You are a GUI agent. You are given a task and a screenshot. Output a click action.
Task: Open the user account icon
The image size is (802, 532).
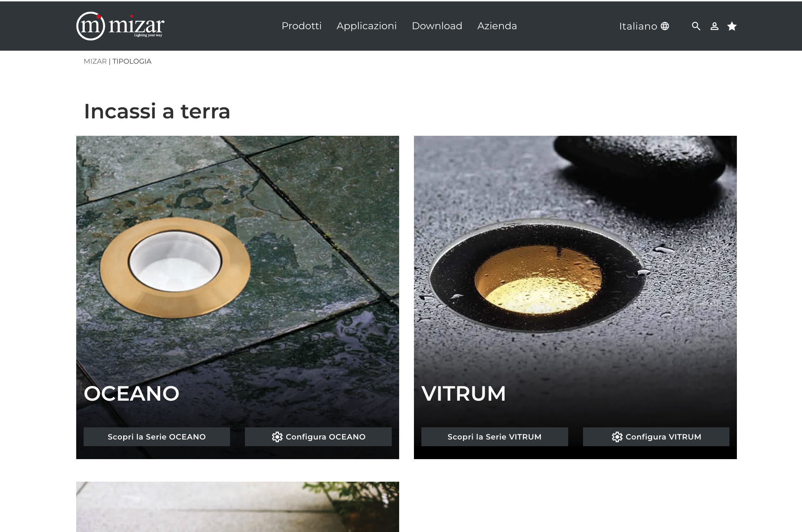714,26
